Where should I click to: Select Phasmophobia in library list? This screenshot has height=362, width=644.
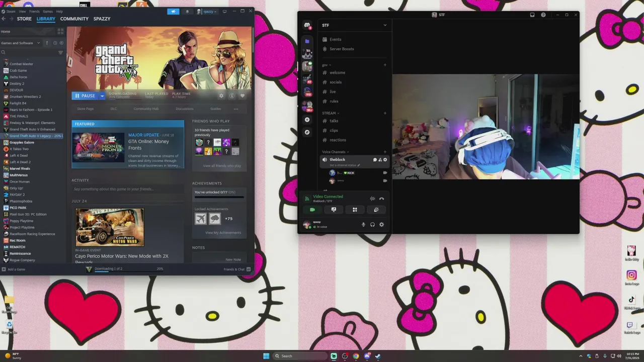[x=21, y=201]
